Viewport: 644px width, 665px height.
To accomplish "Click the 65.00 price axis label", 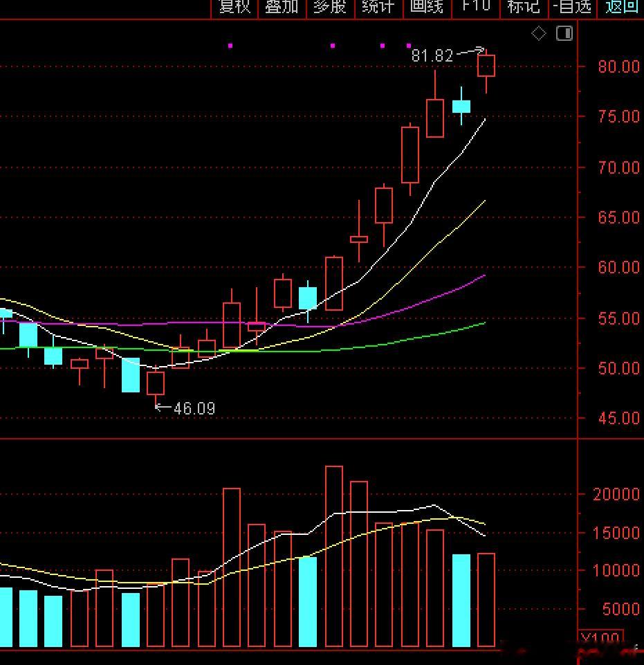I will (x=618, y=217).
